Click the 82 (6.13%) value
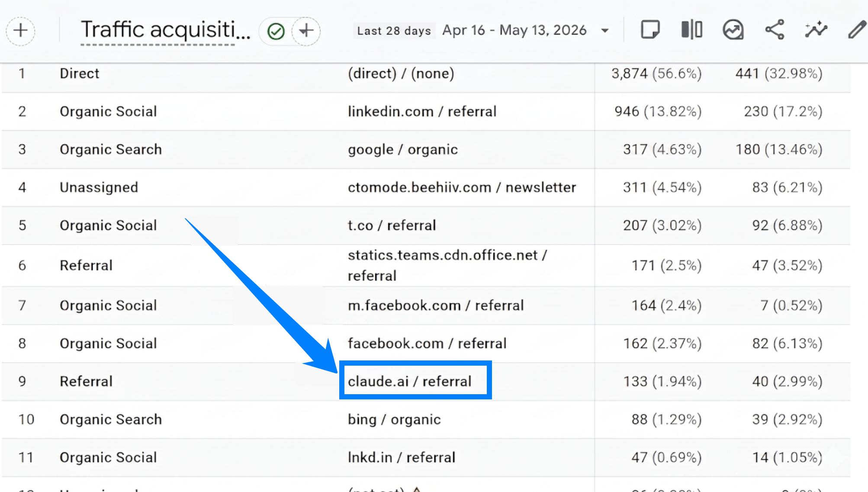 [787, 344]
